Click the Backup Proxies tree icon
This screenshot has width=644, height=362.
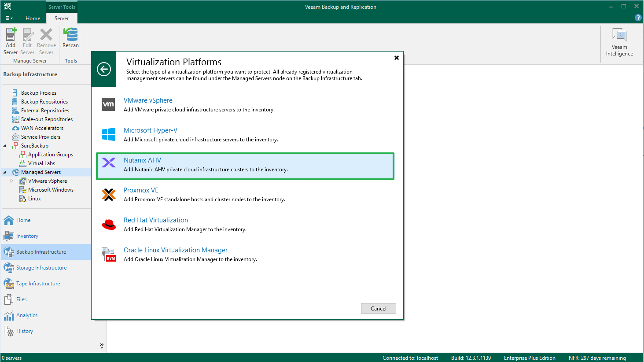[x=15, y=93]
